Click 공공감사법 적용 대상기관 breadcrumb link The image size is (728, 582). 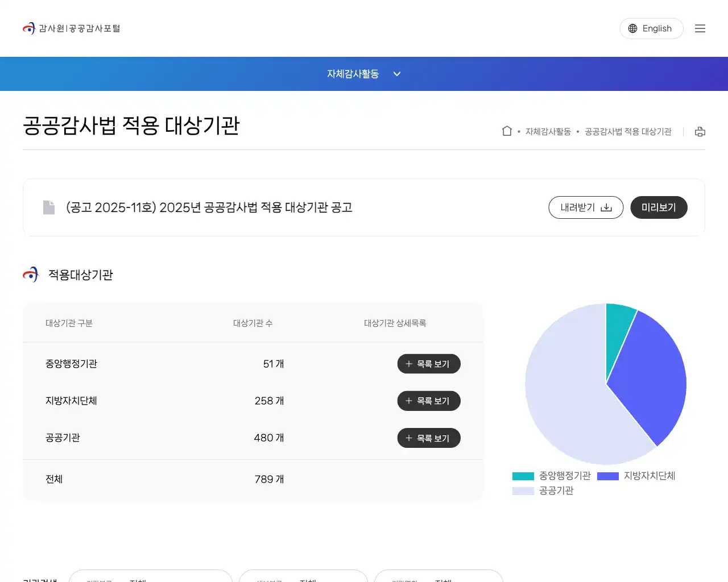[x=628, y=132]
